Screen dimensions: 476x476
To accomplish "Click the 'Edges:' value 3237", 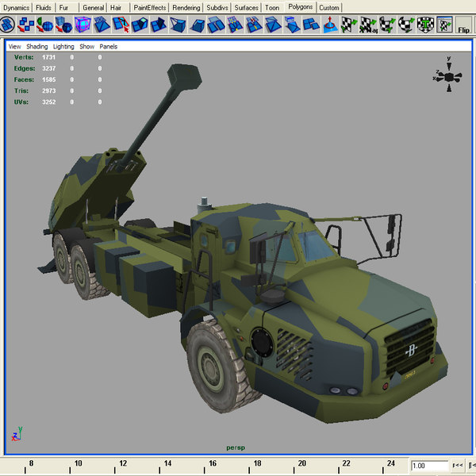I will coord(49,68).
